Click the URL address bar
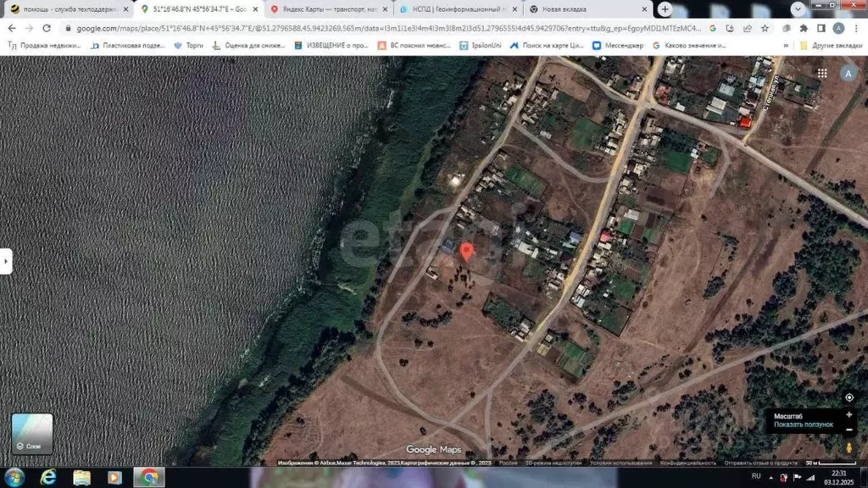Viewport: 868px width, 488px height. click(x=381, y=28)
